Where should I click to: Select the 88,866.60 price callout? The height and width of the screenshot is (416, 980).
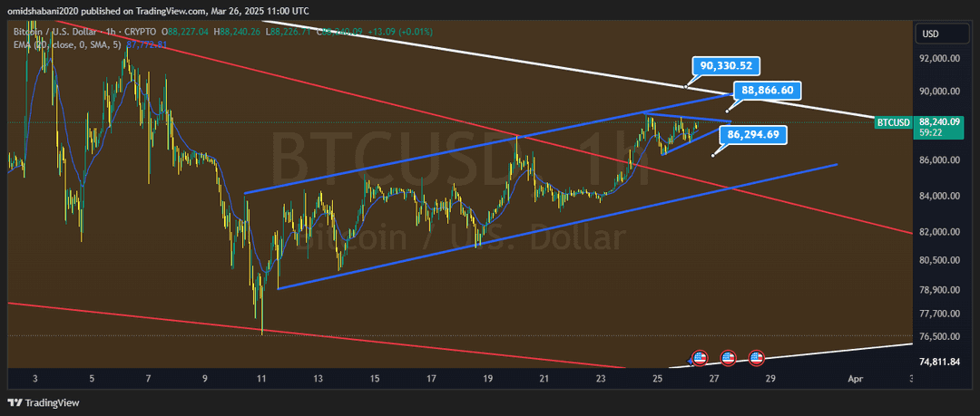[x=768, y=91]
